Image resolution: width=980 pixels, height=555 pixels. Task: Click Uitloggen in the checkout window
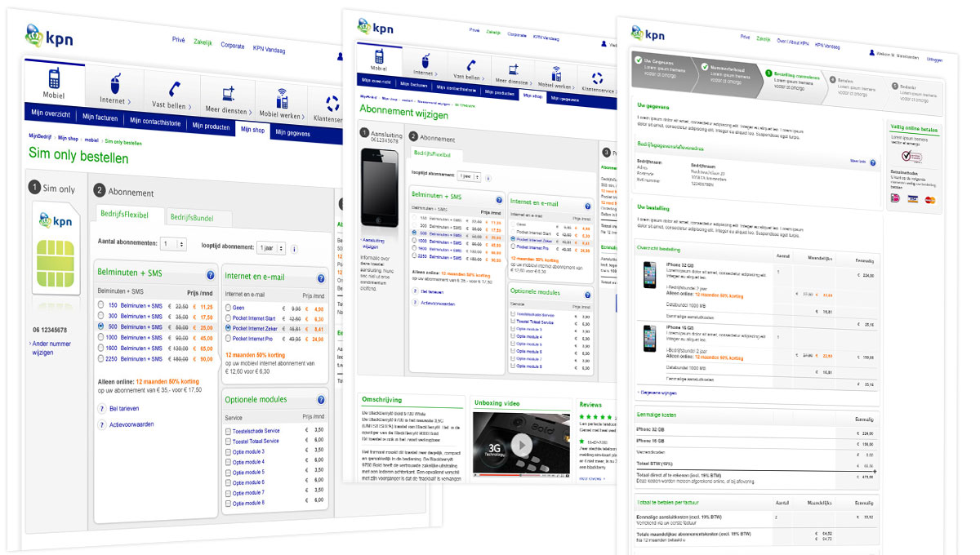click(934, 60)
